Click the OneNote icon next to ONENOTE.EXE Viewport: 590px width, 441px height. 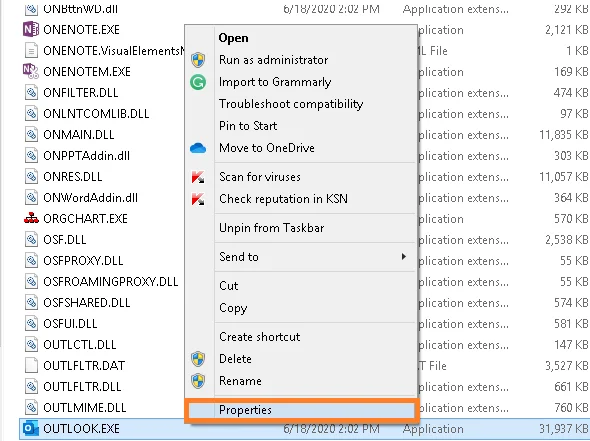(31, 30)
